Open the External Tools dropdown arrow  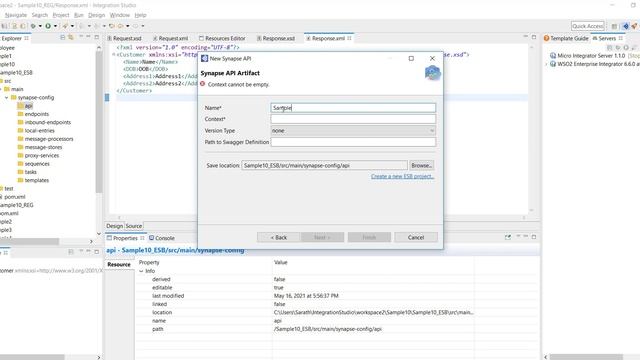click(x=72, y=26)
